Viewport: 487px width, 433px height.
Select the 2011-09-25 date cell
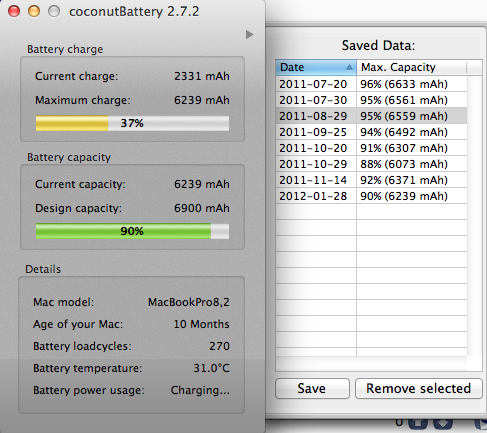[316, 132]
